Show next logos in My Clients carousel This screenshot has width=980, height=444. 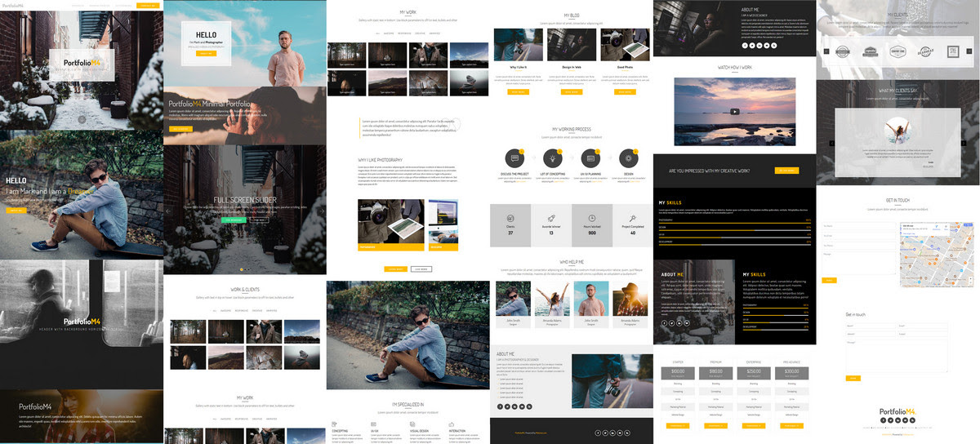tap(969, 51)
